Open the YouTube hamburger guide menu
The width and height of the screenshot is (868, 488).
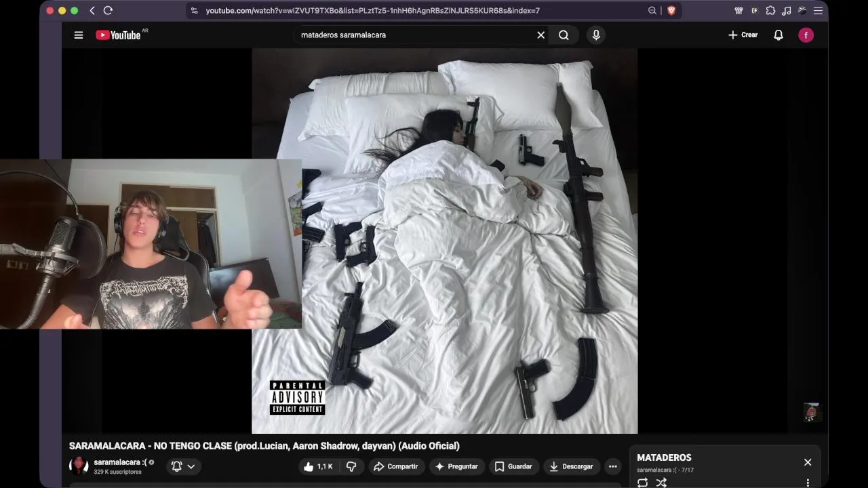click(79, 35)
